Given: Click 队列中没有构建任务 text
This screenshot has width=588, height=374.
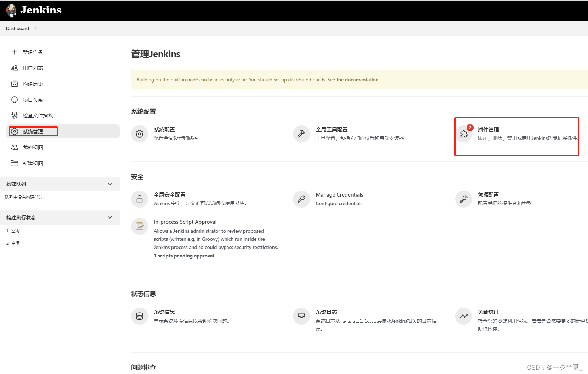Looking at the screenshot, I should 24,197.
